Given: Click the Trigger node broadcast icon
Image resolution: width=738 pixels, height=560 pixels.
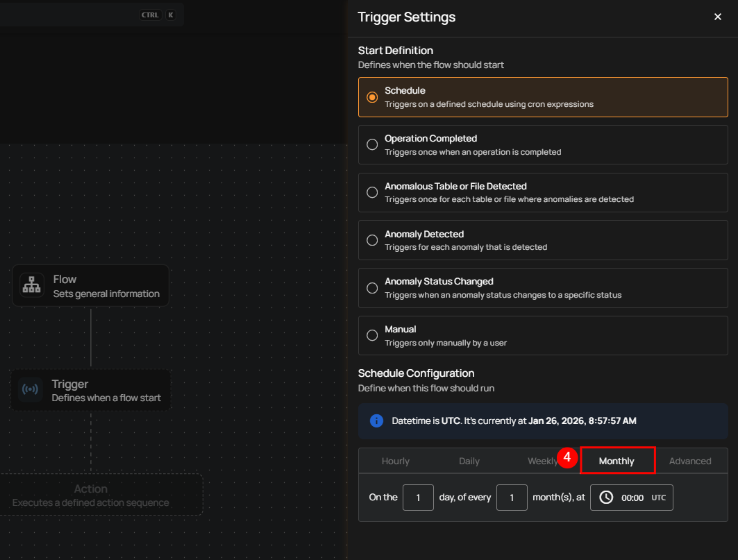Looking at the screenshot, I should click(30, 390).
